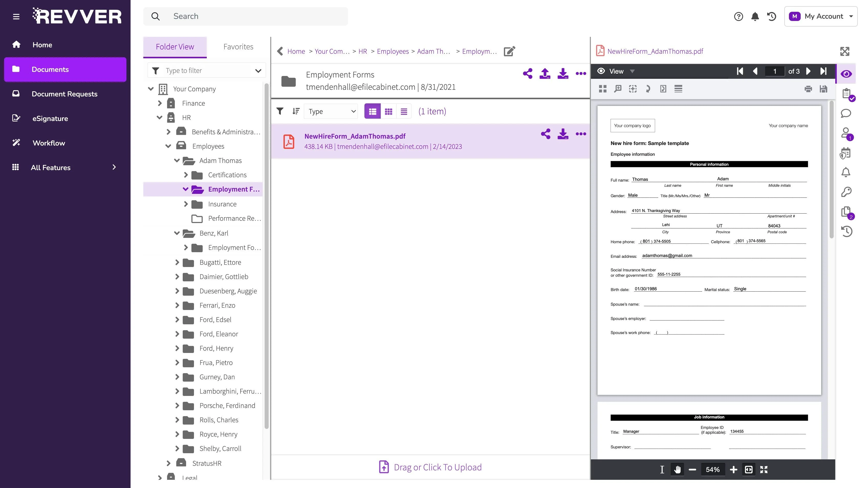Image resolution: width=868 pixels, height=488 pixels.
Task: Download the NewHireForm_AdamThomas.pdf file
Action: coord(563,134)
